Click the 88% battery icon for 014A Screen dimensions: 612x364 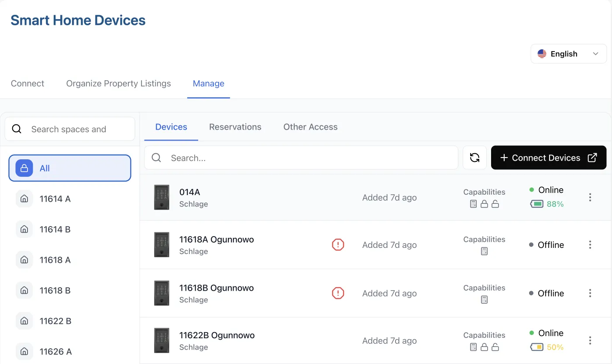click(x=537, y=204)
